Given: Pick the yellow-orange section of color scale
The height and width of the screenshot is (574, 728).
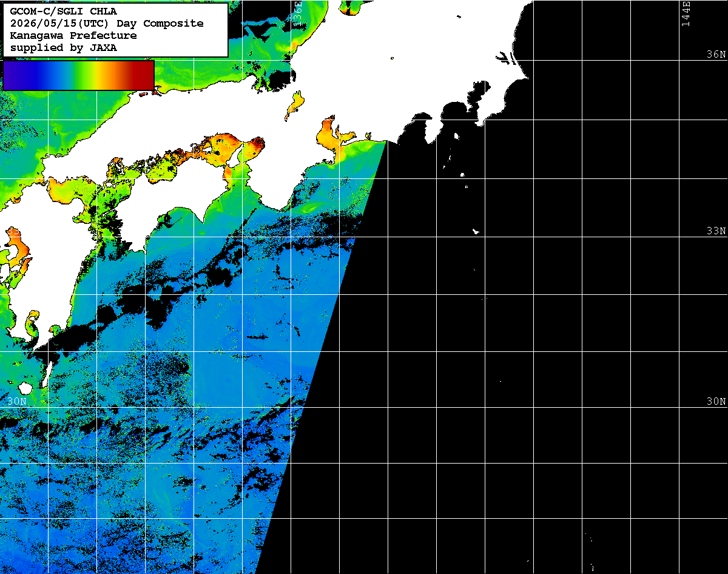Looking at the screenshot, I should coord(104,75).
